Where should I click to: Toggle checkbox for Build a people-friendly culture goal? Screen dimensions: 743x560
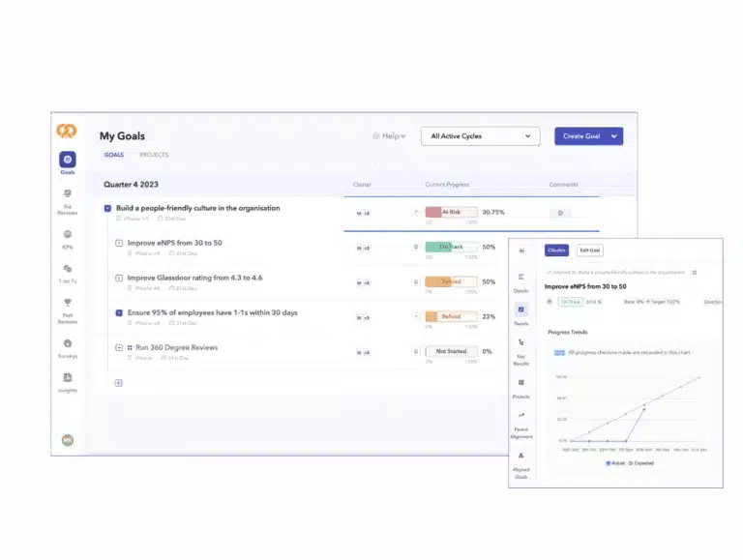(107, 209)
